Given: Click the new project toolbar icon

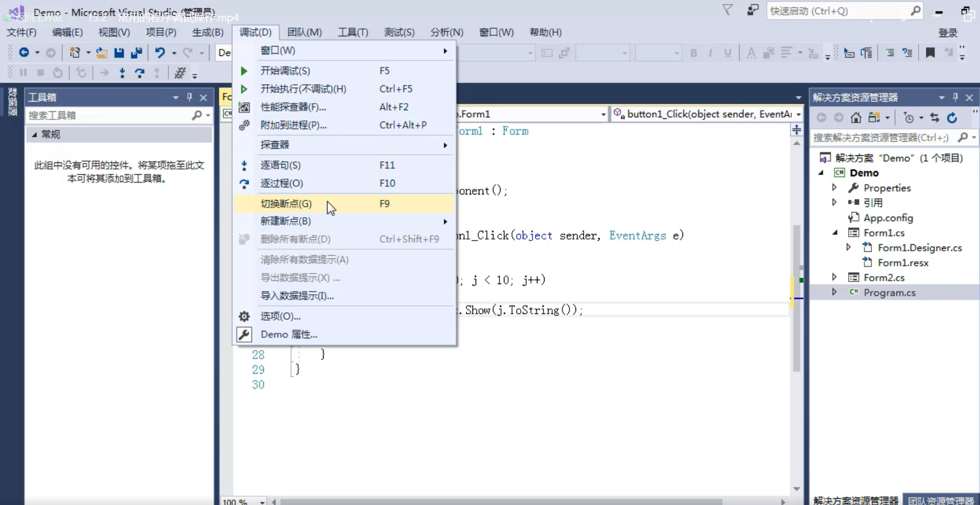Looking at the screenshot, I should tap(75, 53).
